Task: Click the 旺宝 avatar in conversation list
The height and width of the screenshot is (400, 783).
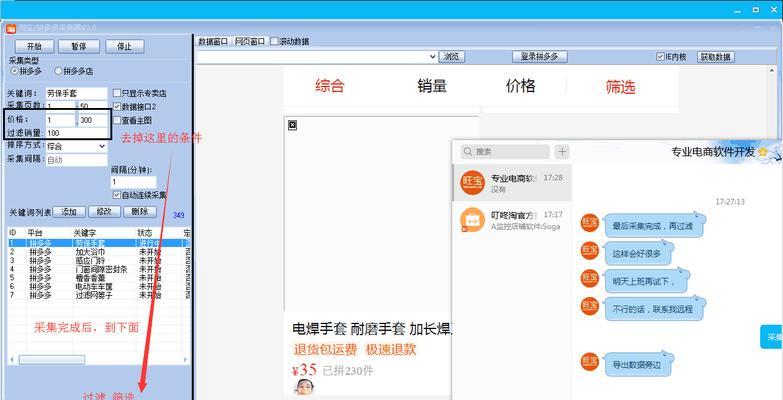Action: click(x=472, y=183)
